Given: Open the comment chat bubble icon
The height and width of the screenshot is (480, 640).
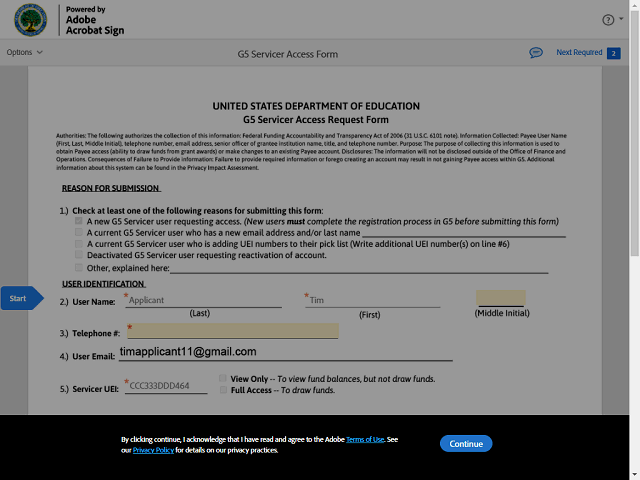Looking at the screenshot, I should pyautogui.click(x=536, y=53).
